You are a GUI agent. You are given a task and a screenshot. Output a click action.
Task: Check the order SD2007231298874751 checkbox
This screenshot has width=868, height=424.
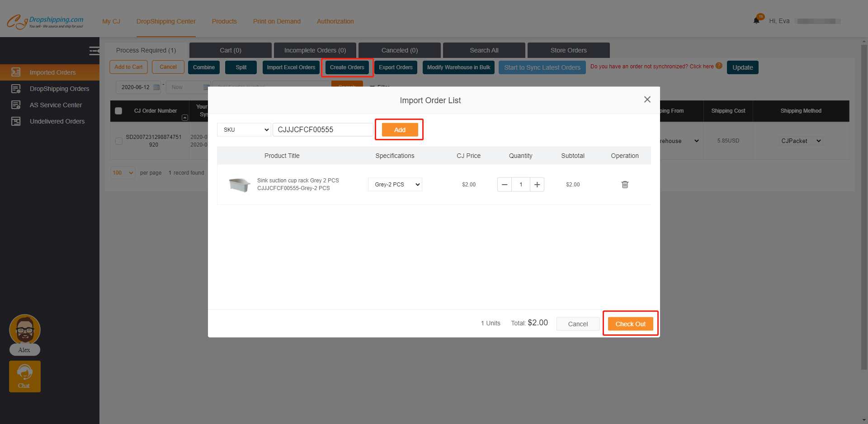(119, 141)
